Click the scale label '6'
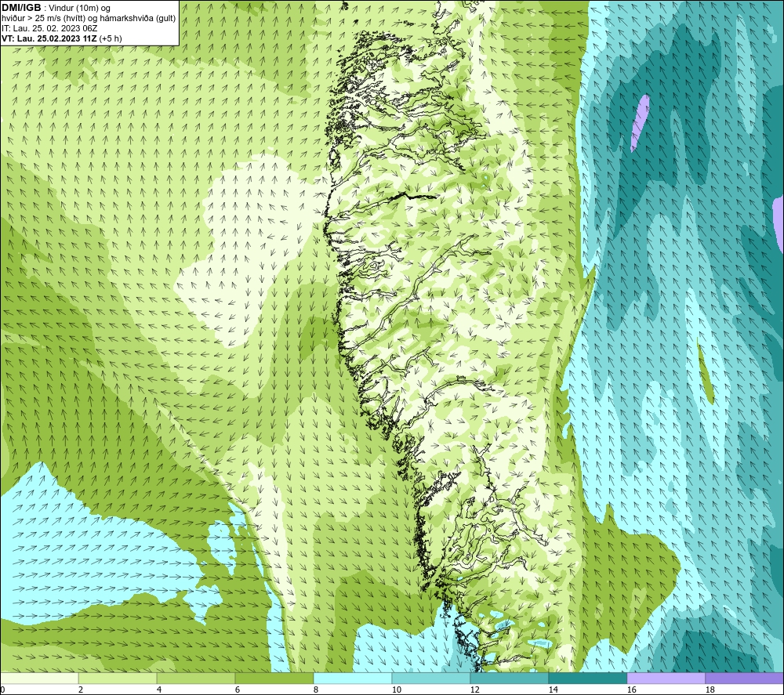 (238, 690)
